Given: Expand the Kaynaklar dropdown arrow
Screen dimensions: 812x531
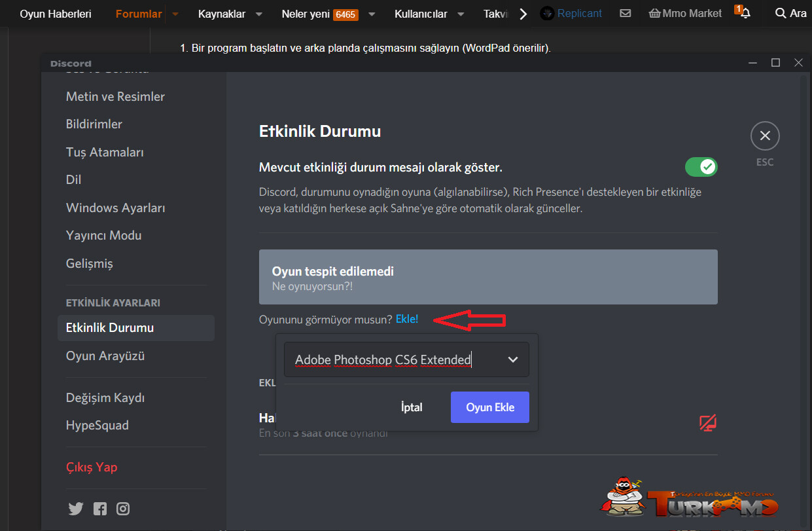Looking at the screenshot, I should point(258,14).
